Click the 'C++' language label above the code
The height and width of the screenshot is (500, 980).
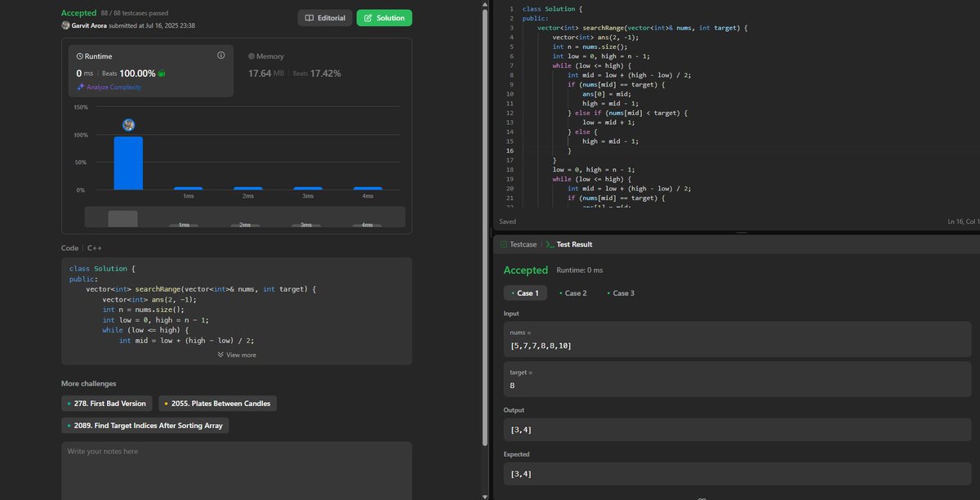[95, 248]
